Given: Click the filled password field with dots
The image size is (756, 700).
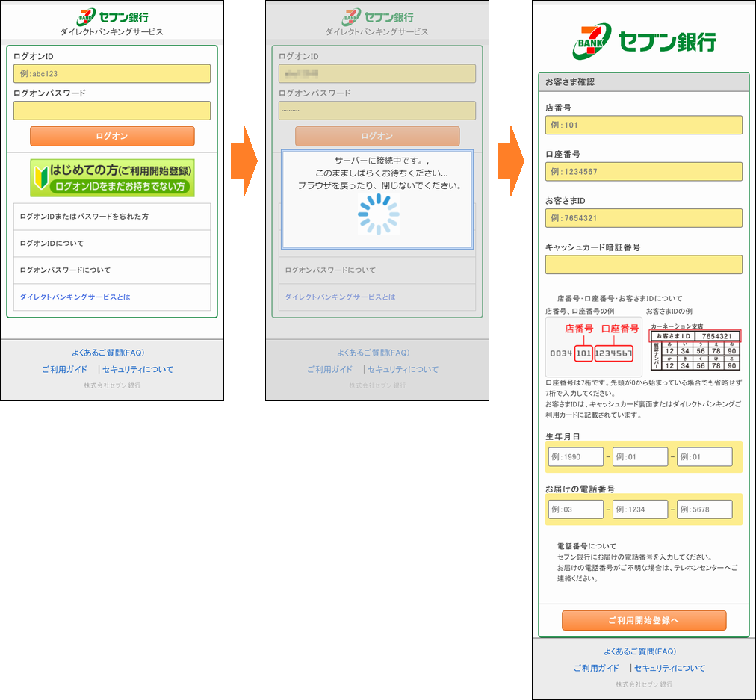Looking at the screenshot, I should 377,111.
